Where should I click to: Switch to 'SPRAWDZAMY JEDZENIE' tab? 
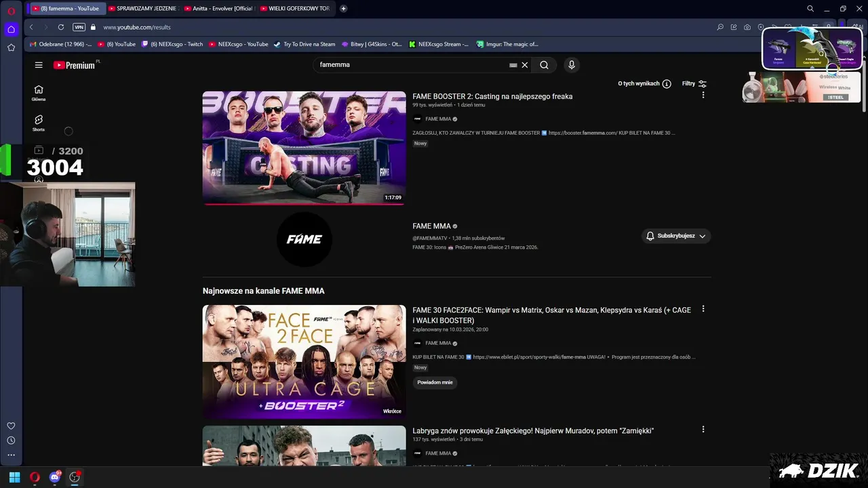pos(143,9)
